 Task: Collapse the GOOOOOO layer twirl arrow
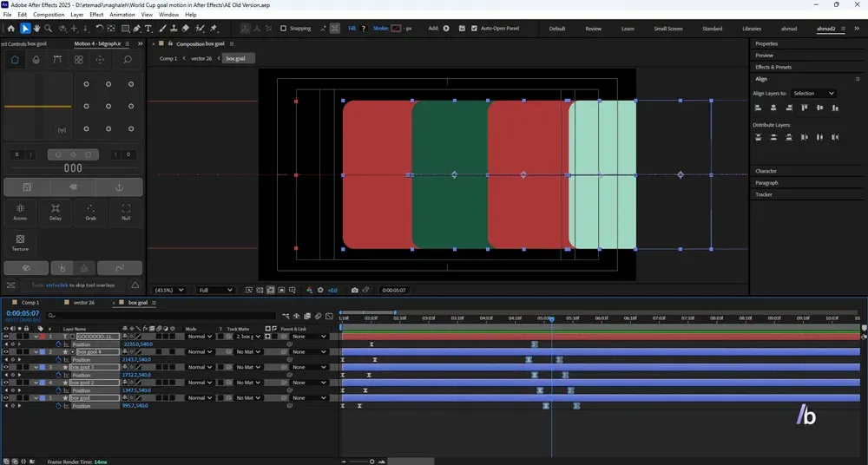point(36,336)
